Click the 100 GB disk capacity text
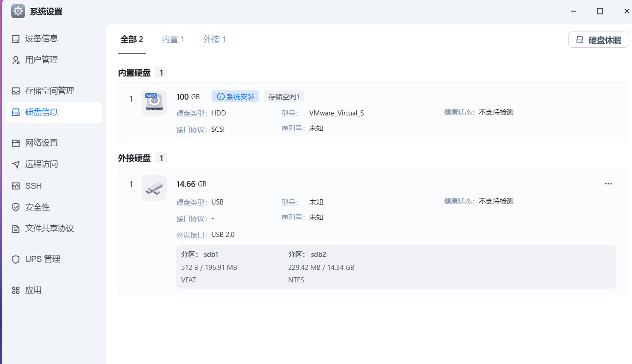632x364 pixels. 188,97
